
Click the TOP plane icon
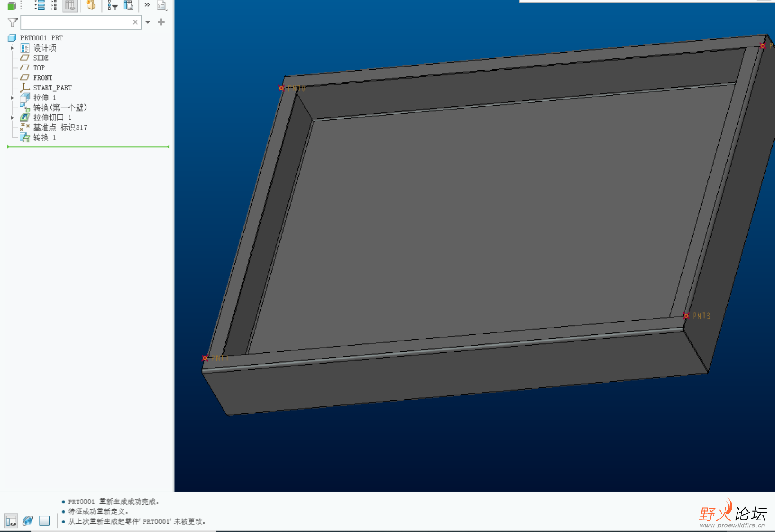[x=25, y=67]
